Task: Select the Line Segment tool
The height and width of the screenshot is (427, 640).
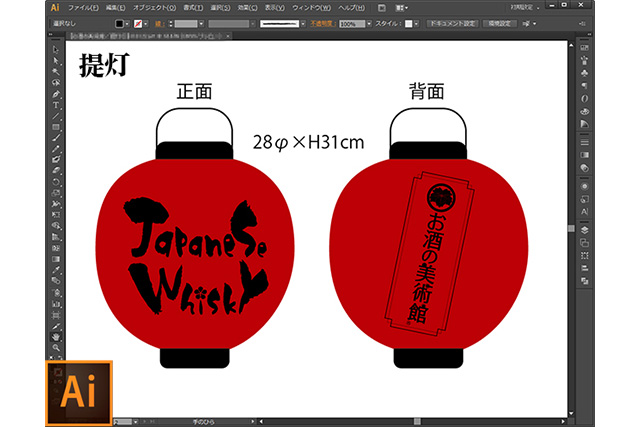Action: 56,116
